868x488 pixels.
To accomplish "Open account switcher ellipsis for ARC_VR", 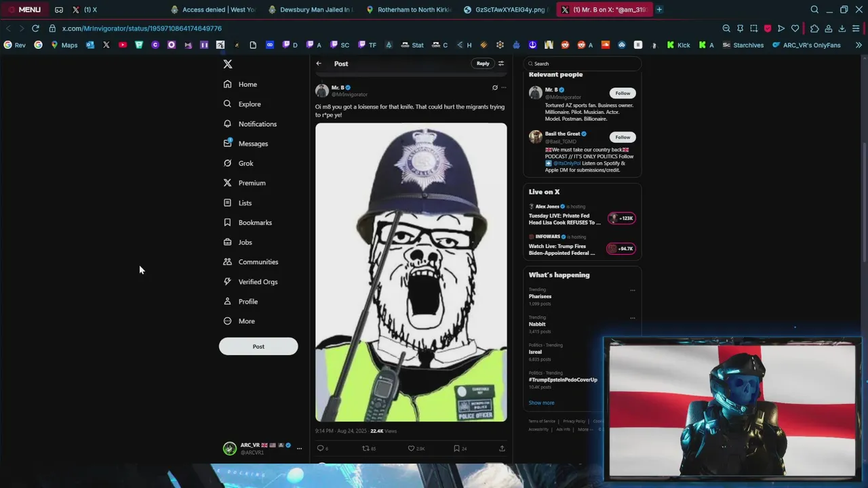I will click(299, 449).
